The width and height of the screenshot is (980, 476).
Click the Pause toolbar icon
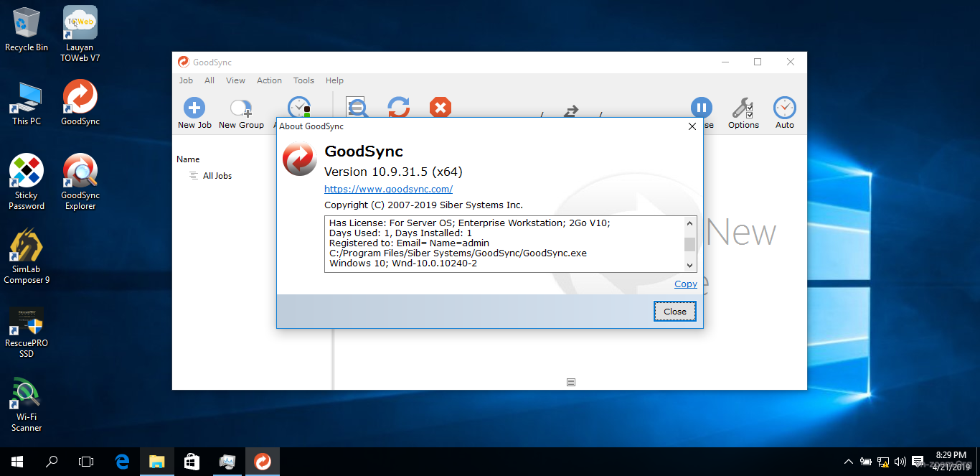click(701, 108)
